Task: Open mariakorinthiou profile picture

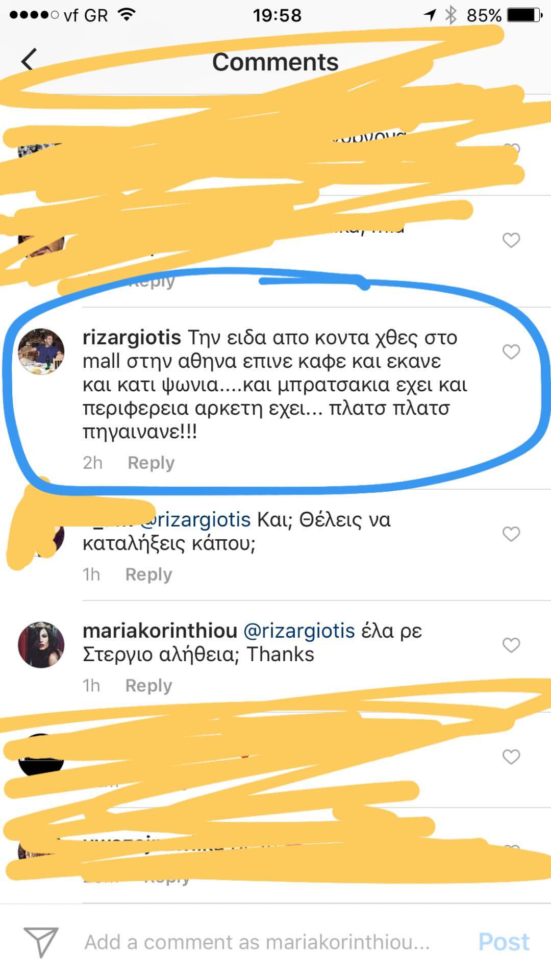Action: (41, 645)
